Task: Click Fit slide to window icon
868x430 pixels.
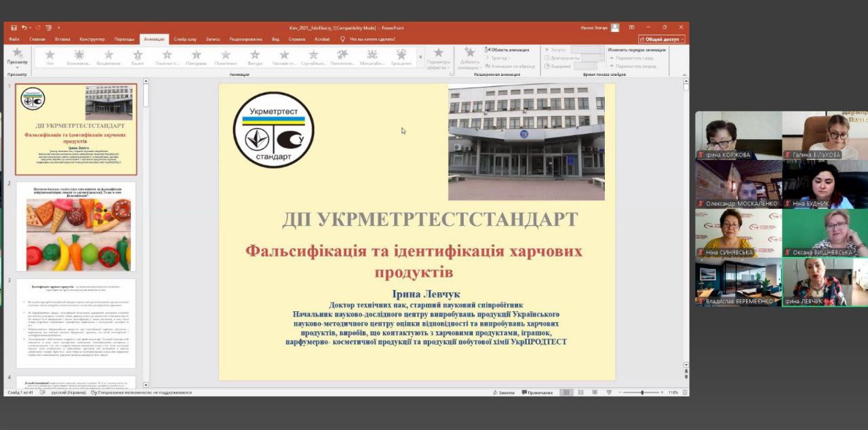Action: pos(684,393)
